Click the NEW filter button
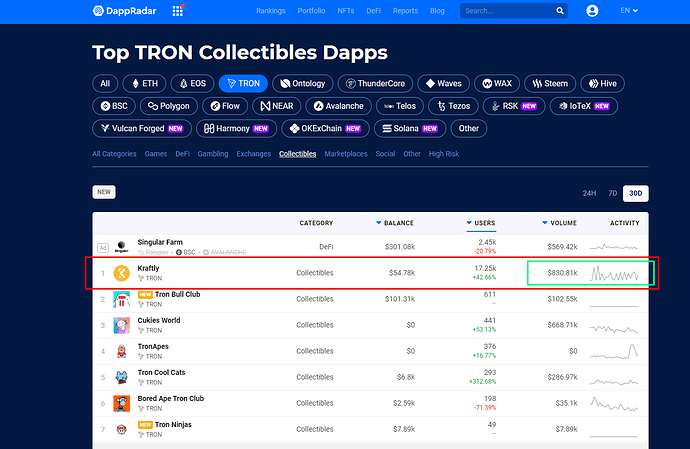 104,192
